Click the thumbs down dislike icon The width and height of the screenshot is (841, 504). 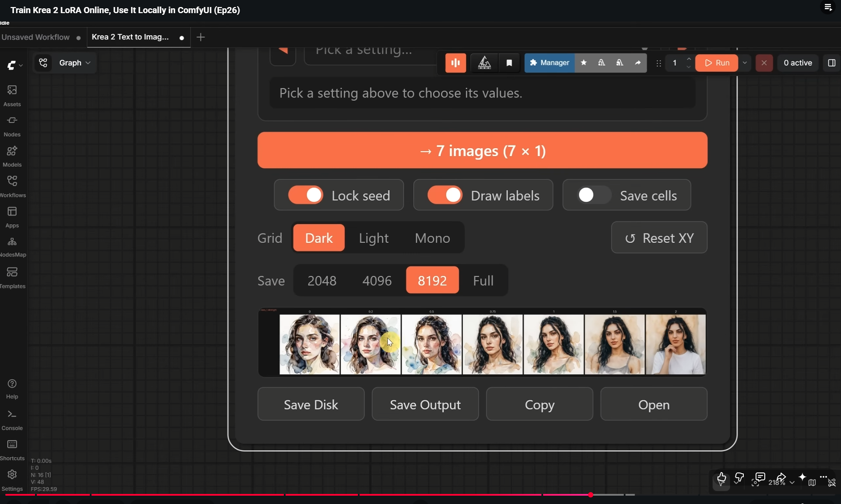click(x=739, y=478)
